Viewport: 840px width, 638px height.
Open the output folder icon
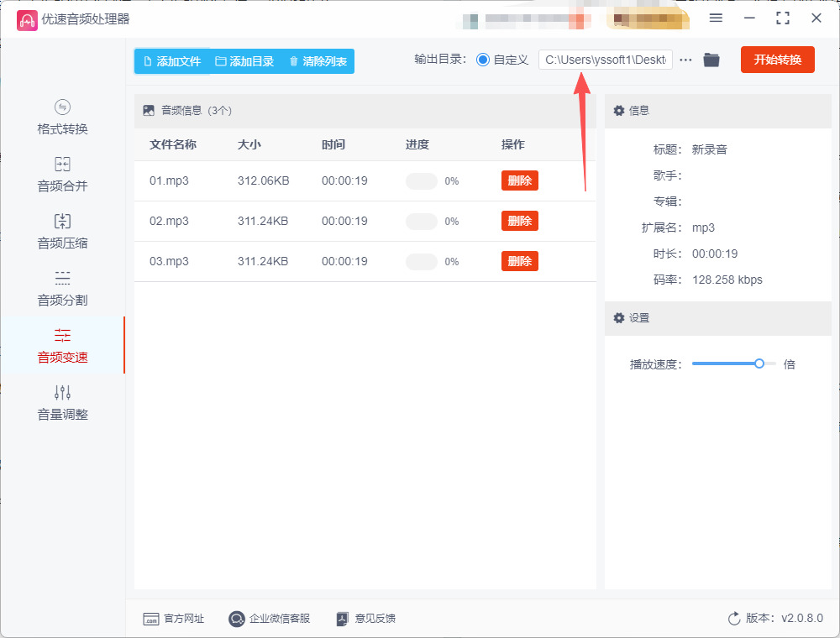click(x=711, y=60)
